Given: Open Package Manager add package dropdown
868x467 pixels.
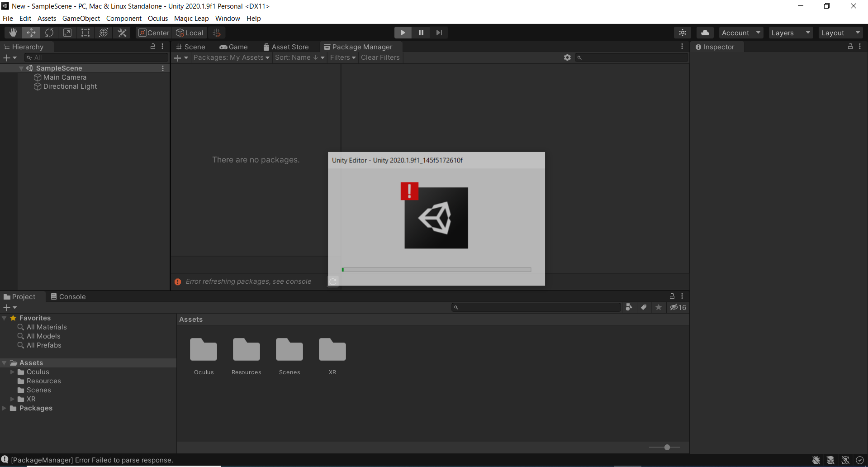Looking at the screenshot, I should [x=181, y=58].
